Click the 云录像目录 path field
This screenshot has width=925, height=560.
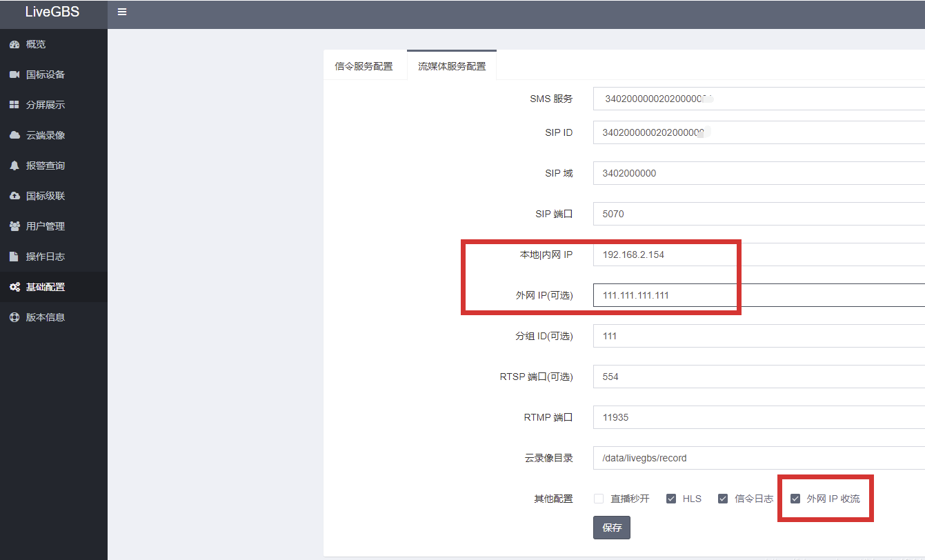[759, 458]
